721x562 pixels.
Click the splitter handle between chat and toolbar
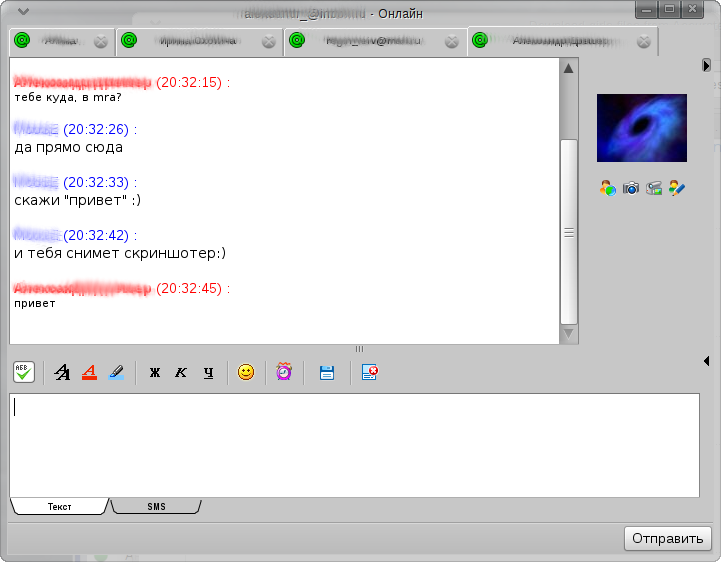coord(359,349)
